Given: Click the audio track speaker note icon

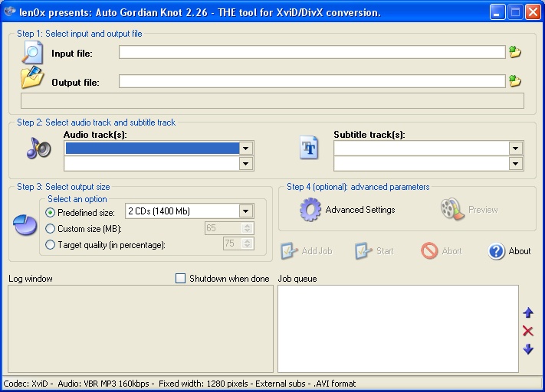Looking at the screenshot, I should click(x=38, y=149).
